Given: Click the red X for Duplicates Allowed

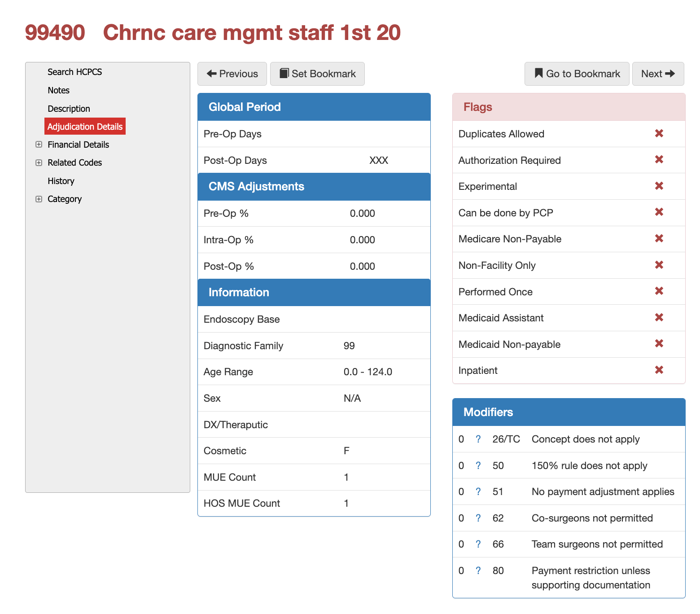Looking at the screenshot, I should click(659, 133).
